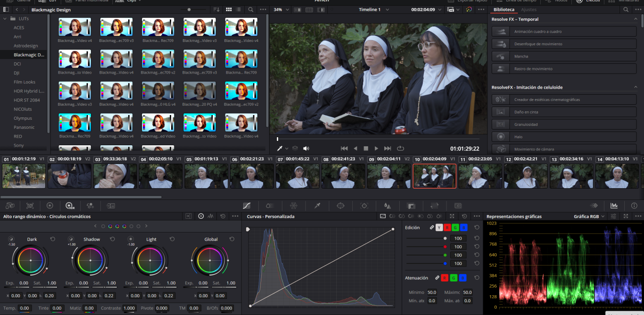The width and height of the screenshot is (644, 315).
Task: Toggle R channel in Atenuación row
Action: (x=445, y=278)
